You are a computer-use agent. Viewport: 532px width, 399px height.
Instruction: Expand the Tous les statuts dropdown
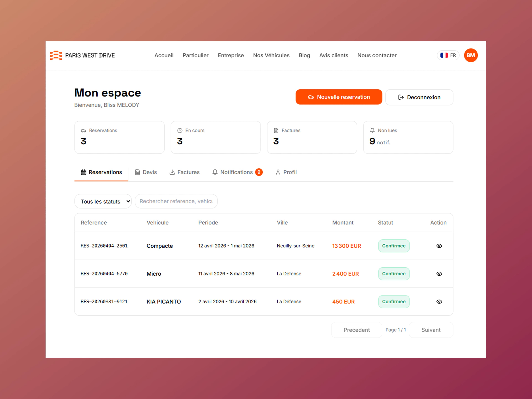103,201
